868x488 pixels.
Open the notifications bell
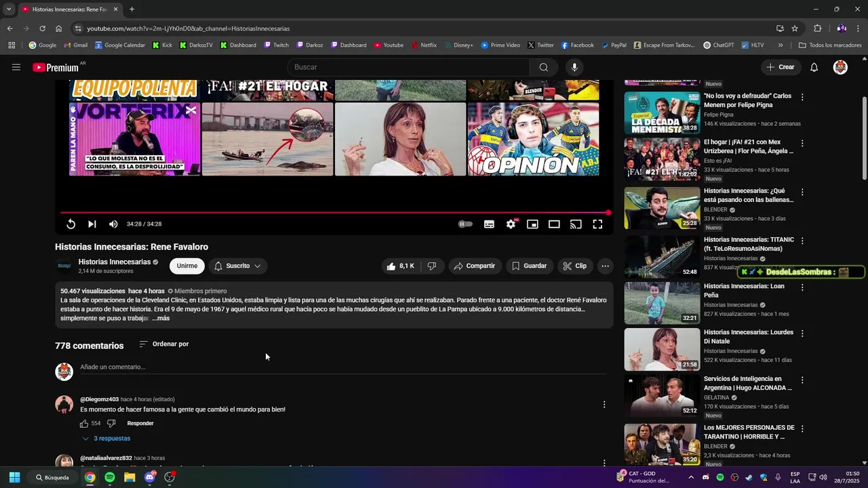coord(814,67)
